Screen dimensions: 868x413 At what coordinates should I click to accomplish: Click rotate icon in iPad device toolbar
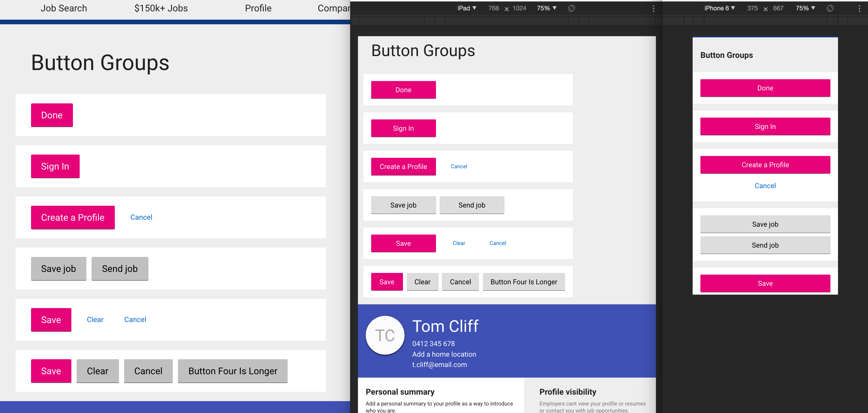571,9
